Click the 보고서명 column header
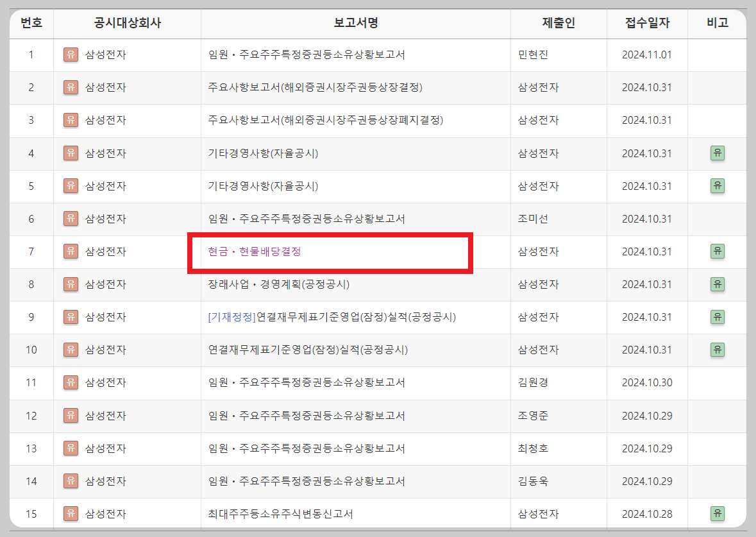This screenshot has width=756, height=537. point(355,23)
